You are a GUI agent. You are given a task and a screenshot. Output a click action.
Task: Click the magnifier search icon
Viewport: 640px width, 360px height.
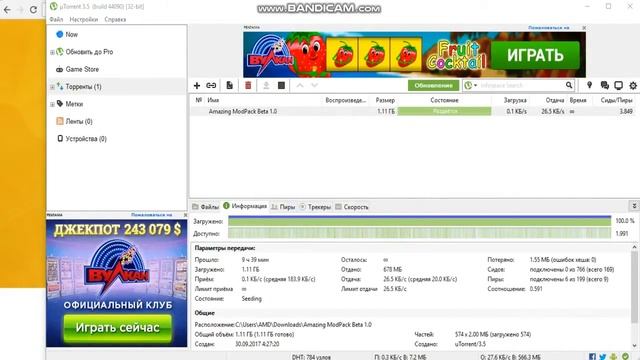pyautogui.click(x=569, y=85)
